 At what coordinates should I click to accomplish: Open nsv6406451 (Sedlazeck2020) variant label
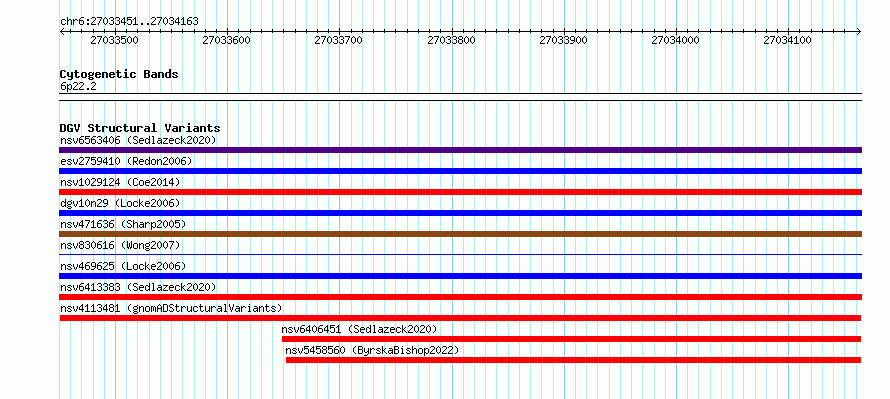[359, 329]
